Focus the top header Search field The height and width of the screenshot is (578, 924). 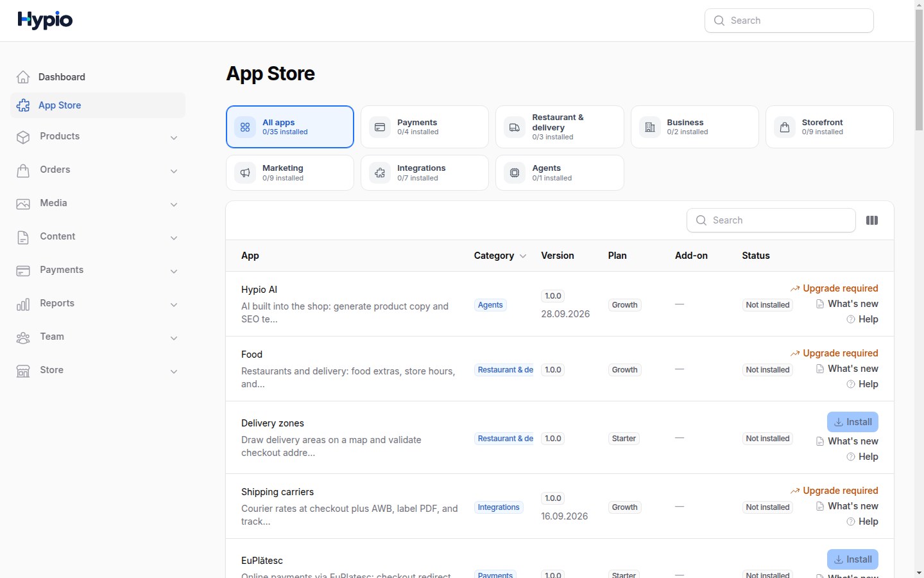(x=789, y=21)
